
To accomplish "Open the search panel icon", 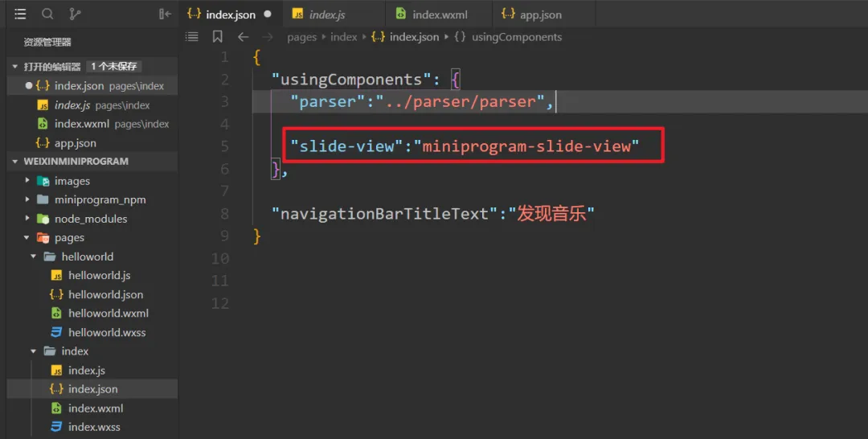I will tap(47, 14).
